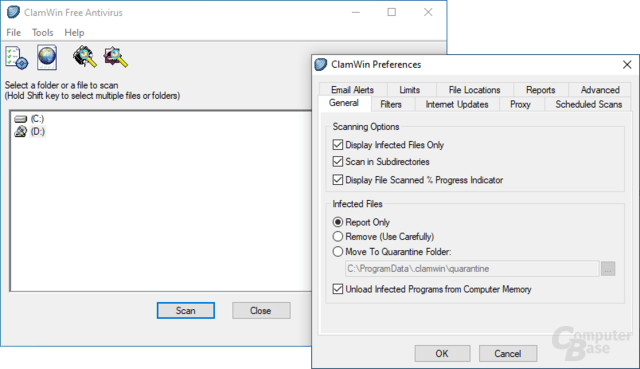640x369 pixels.
Task: Switch to the Reports tab
Action: [540, 90]
